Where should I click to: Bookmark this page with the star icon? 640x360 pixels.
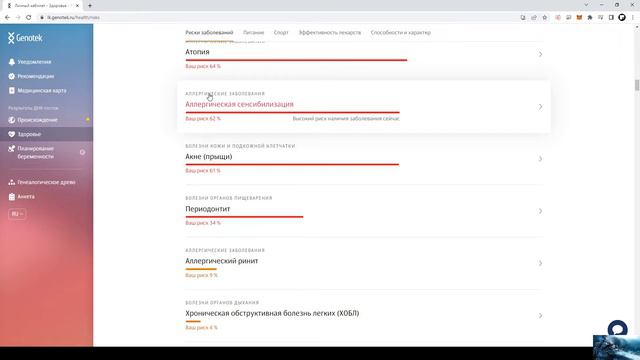544,18
